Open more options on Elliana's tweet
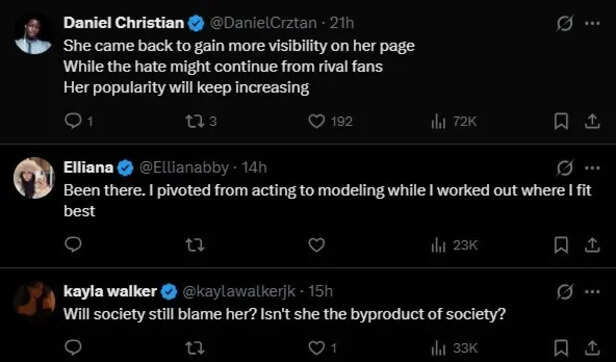This screenshot has width=616, height=362. tap(592, 168)
